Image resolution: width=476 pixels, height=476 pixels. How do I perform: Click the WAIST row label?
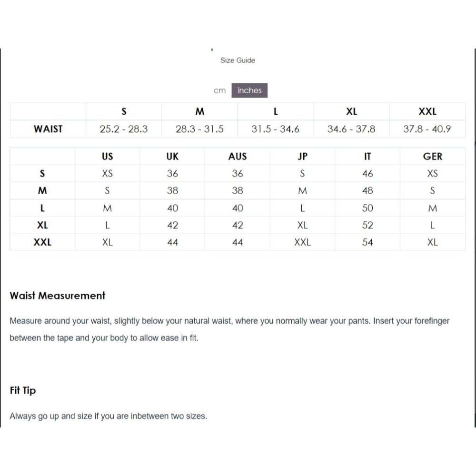coord(48,129)
